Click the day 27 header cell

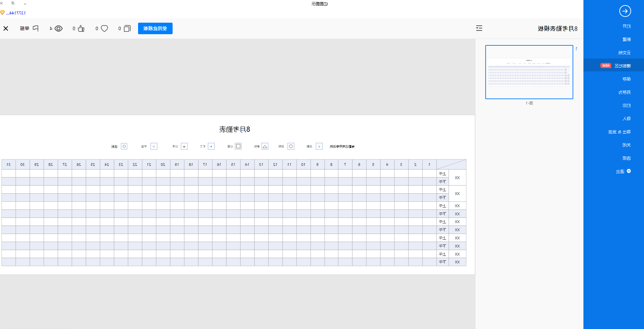pos(65,164)
